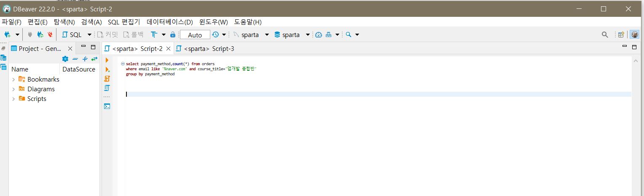Screen dimensions: 644x196
Task: Close the <sparta> Script-2 tab
Action: 169,49
